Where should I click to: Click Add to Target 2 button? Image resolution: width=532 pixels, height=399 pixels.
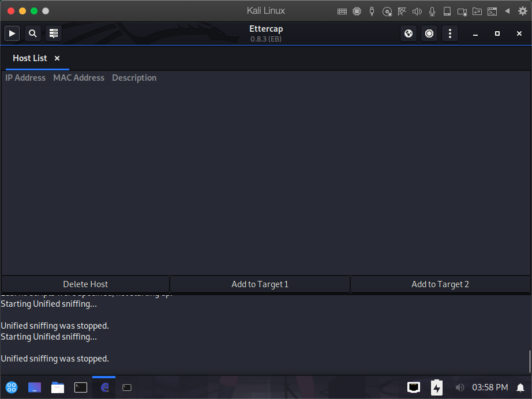[x=440, y=284]
